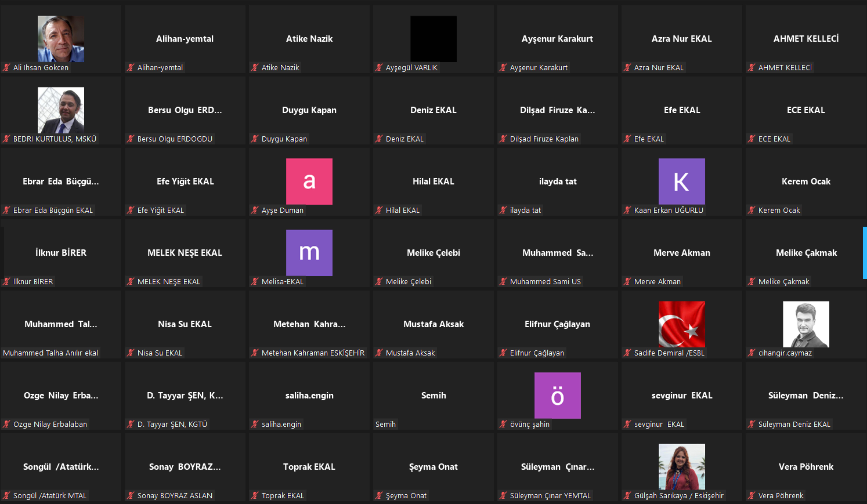Click muted mic icon beside Bersu Olgu ERDOGDU
The image size is (867, 504).
coord(130,139)
